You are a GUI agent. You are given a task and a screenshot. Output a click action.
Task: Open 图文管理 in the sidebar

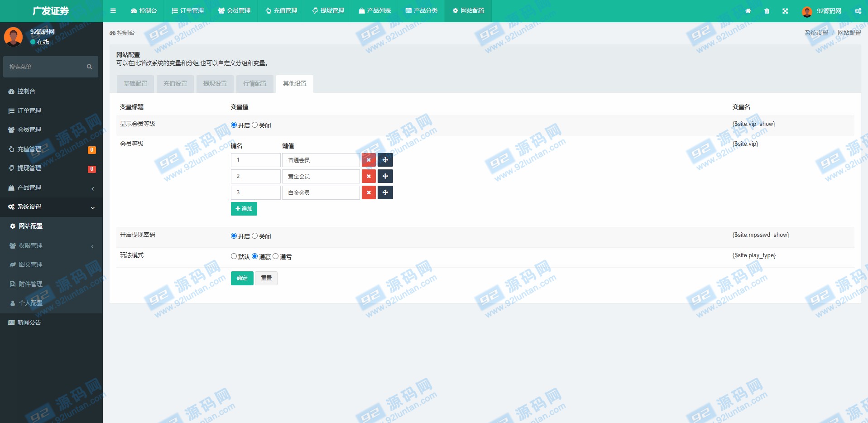[51, 264]
